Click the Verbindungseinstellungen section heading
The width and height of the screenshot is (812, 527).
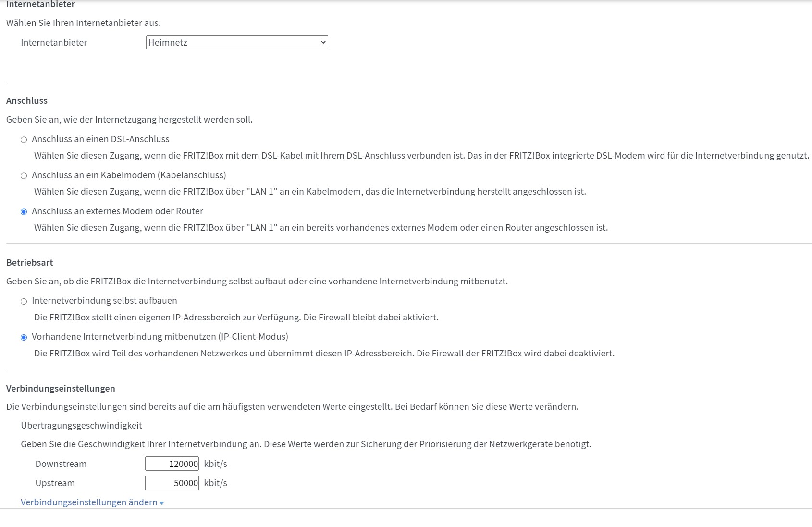61,388
